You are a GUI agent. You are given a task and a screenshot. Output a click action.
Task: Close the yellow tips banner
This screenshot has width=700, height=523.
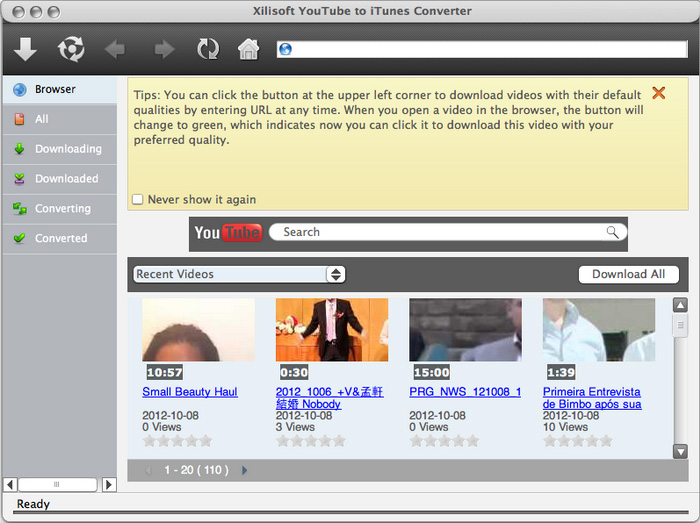pyautogui.click(x=658, y=93)
